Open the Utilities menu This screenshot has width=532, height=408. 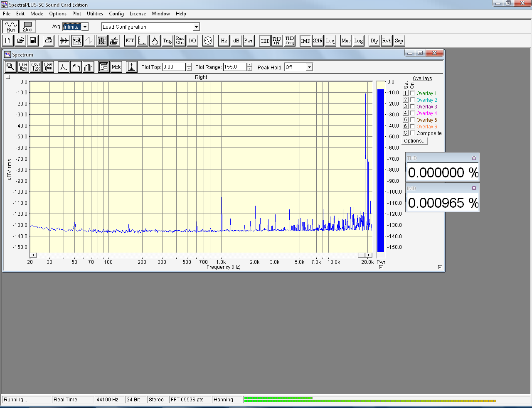tap(95, 14)
